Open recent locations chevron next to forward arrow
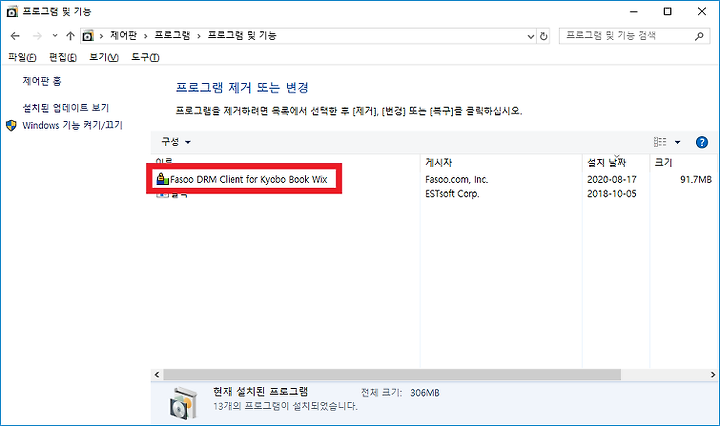This screenshot has height=426, width=720. [x=55, y=36]
